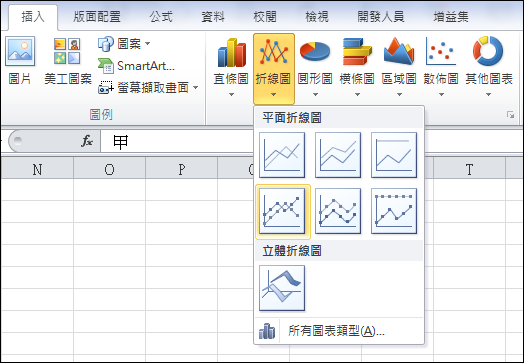Image resolution: width=524 pixels, height=363 pixels.
Task: Switch to the 插入 ribbon tab
Action: (33, 17)
